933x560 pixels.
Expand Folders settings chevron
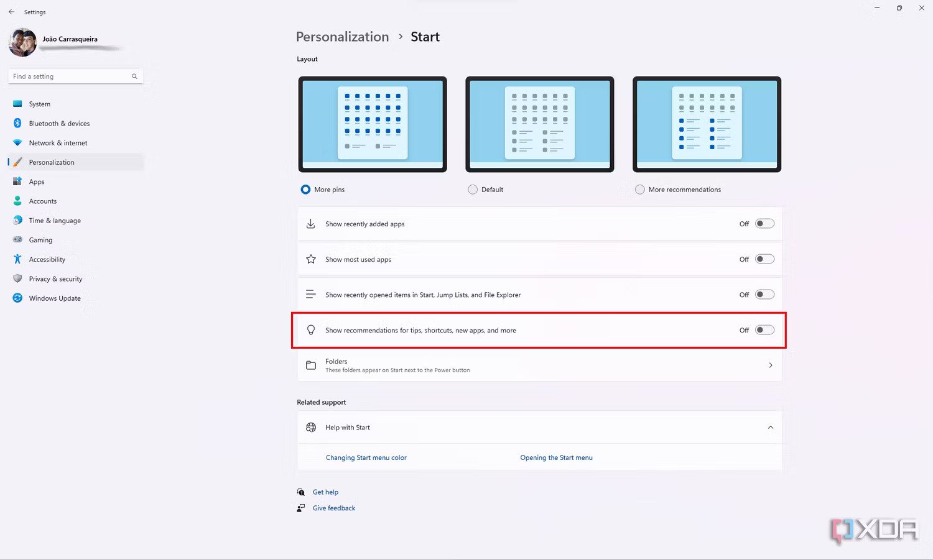click(x=771, y=365)
